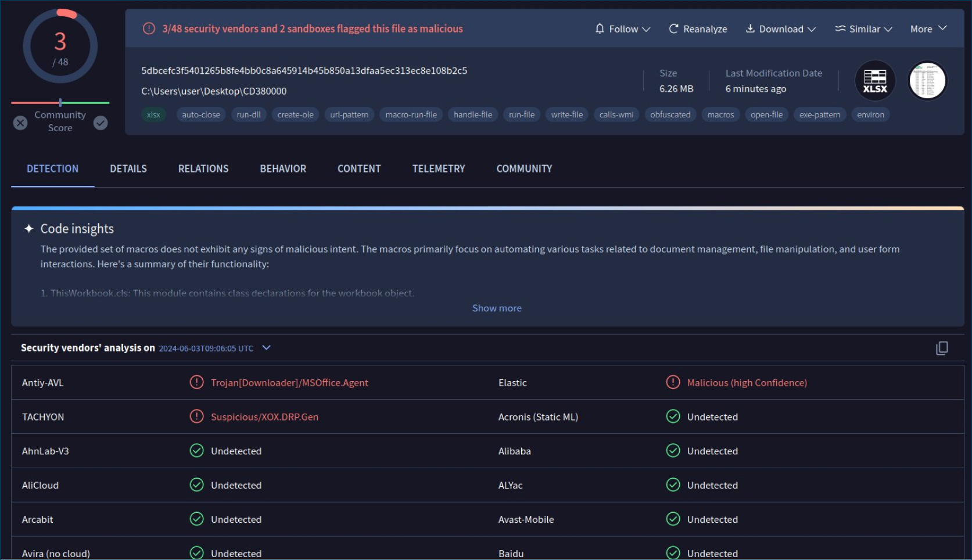Screen dimensions: 972x560
Task: Click the xlsx tag
Action: tap(153, 114)
